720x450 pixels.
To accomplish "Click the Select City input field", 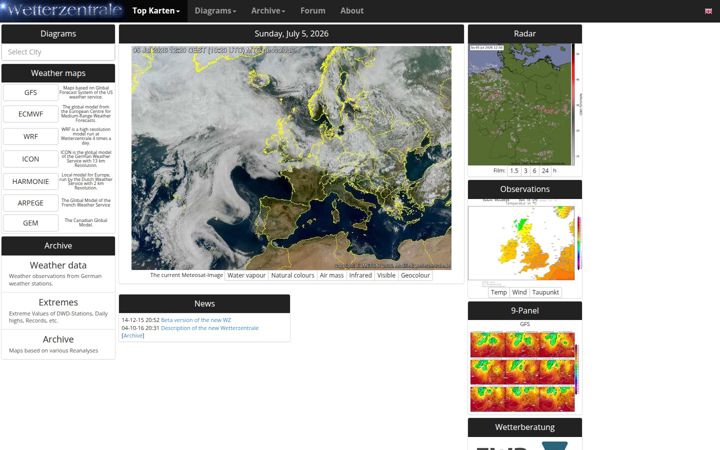I will [58, 52].
